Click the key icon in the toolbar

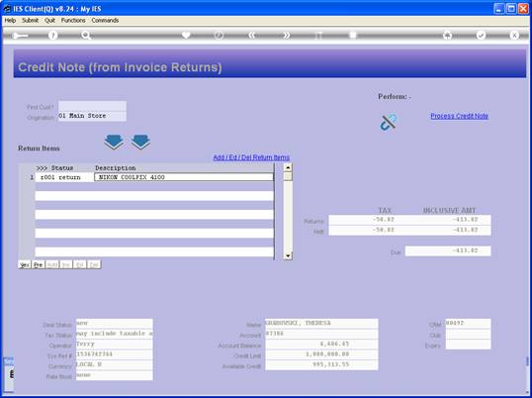[20, 36]
